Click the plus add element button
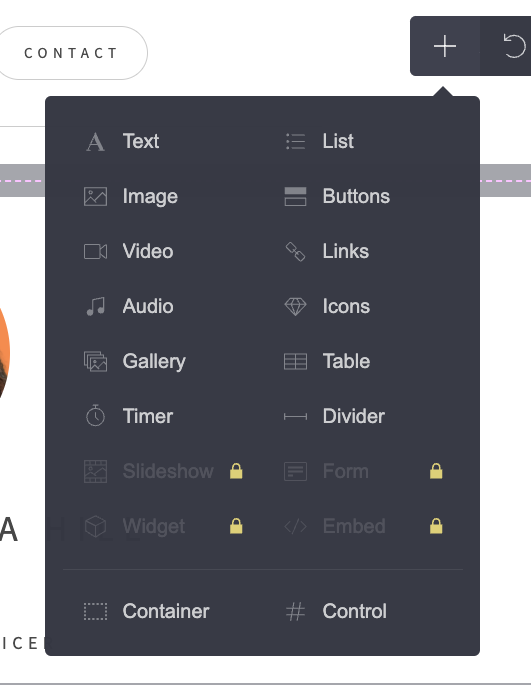 pos(445,46)
